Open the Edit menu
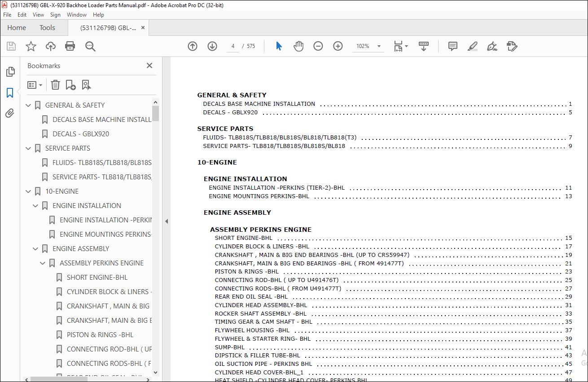The height and width of the screenshot is (382, 588). click(22, 15)
